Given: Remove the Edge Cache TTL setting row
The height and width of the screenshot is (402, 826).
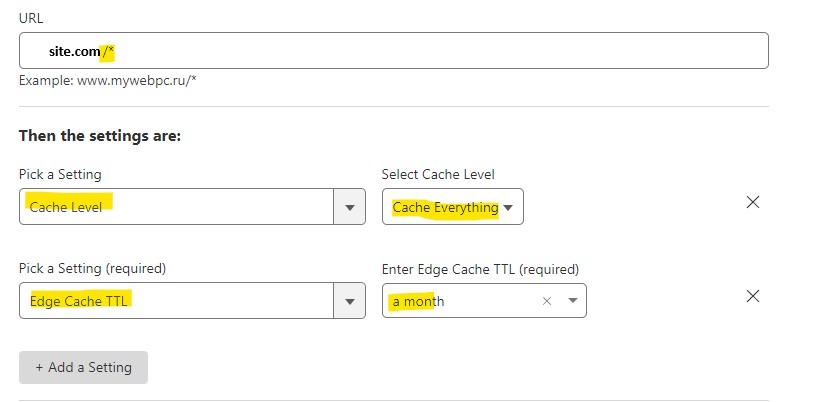Looking at the screenshot, I should (x=753, y=296).
